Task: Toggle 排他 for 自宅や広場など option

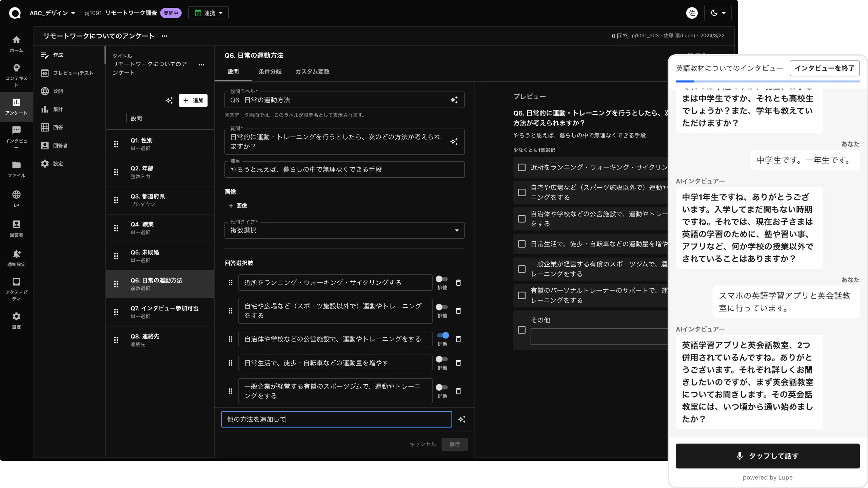Action: 442,307
